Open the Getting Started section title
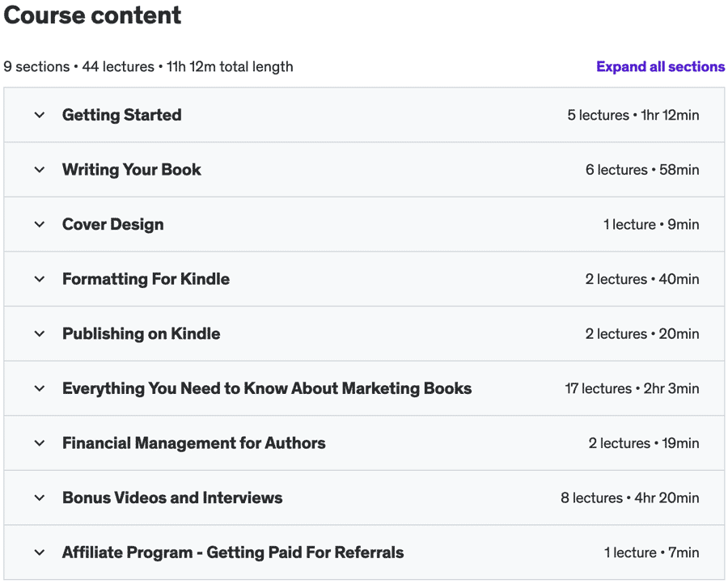 (121, 115)
